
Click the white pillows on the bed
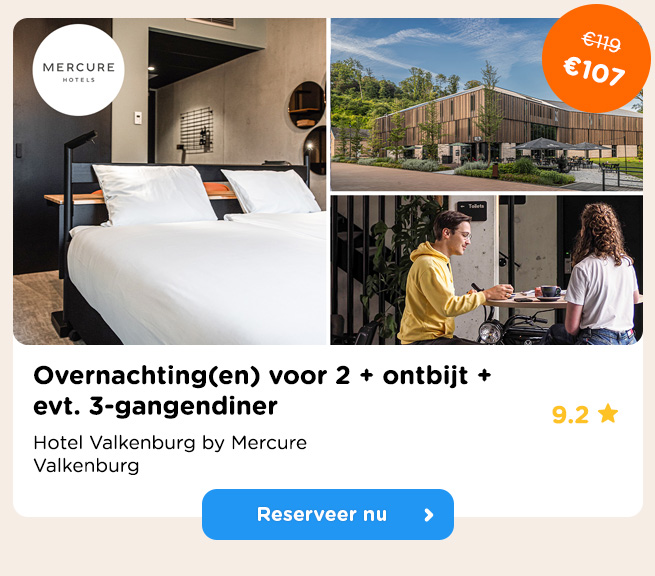(205, 192)
